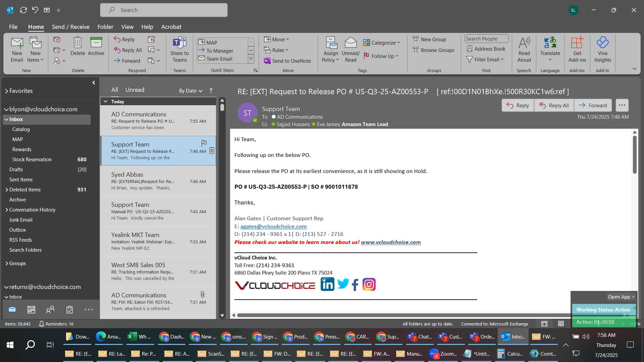The height and width of the screenshot is (362, 644).
Task: Open the Rules dropdown
Action: [276, 50]
